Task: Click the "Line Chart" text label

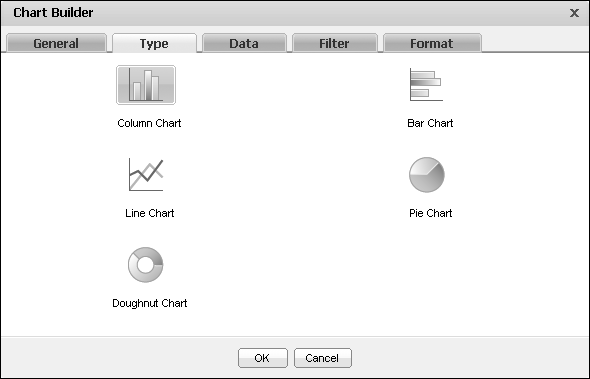Action: pyautogui.click(x=150, y=213)
